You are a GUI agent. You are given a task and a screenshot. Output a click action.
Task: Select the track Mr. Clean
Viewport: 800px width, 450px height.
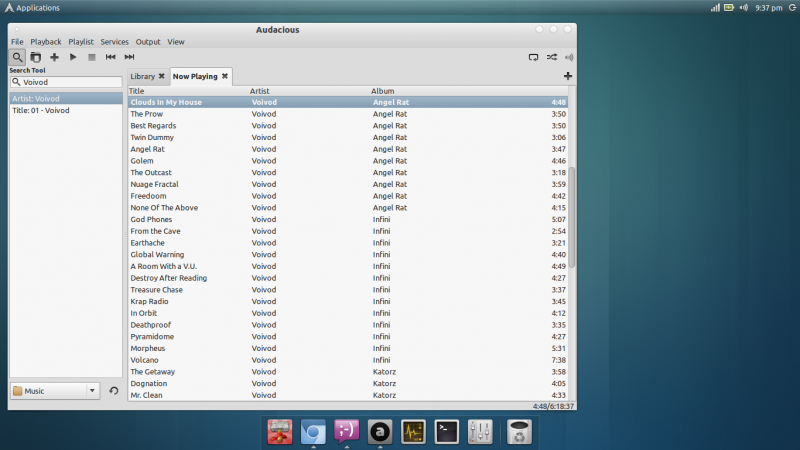347,396
